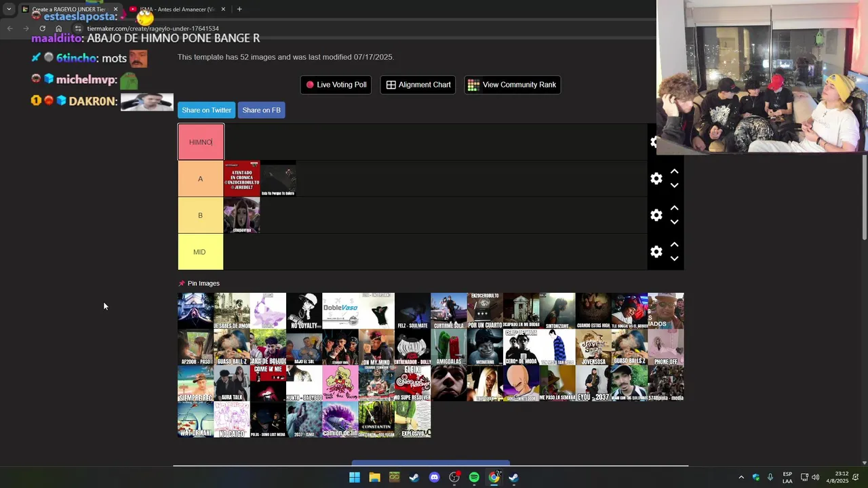View Community Rank
Viewport: 868px width, 488px height.
tap(512, 85)
